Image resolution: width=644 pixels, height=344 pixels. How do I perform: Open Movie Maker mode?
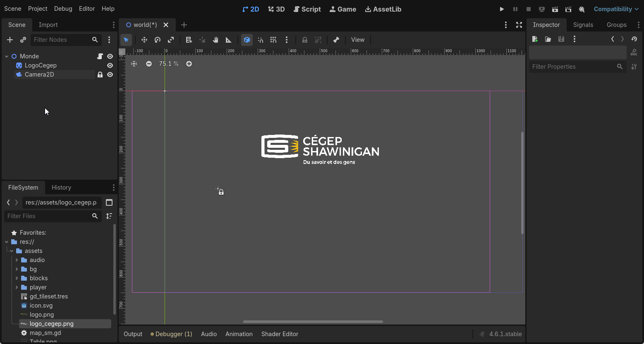(x=582, y=9)
